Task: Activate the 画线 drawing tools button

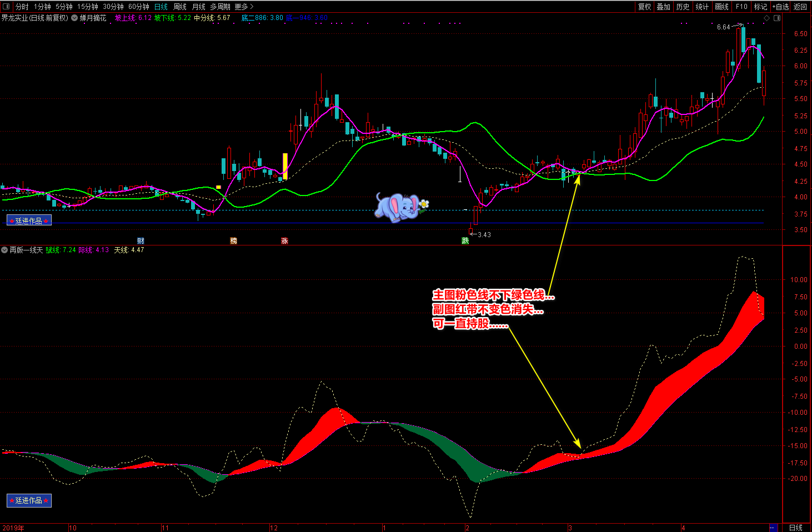Action: coord(721,7)
